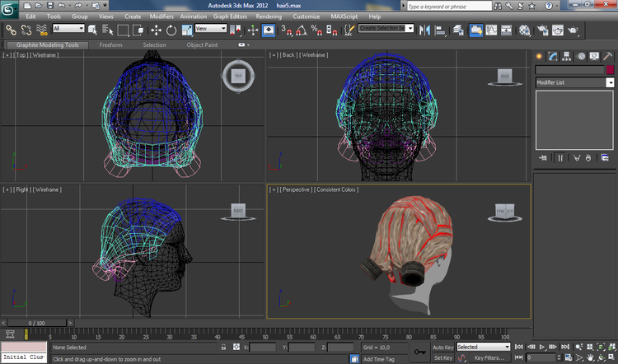Toggle the selection lock padlock
The height and width of the screenshot is (364, 618).
pyautogui.click(x=224, y=347)
